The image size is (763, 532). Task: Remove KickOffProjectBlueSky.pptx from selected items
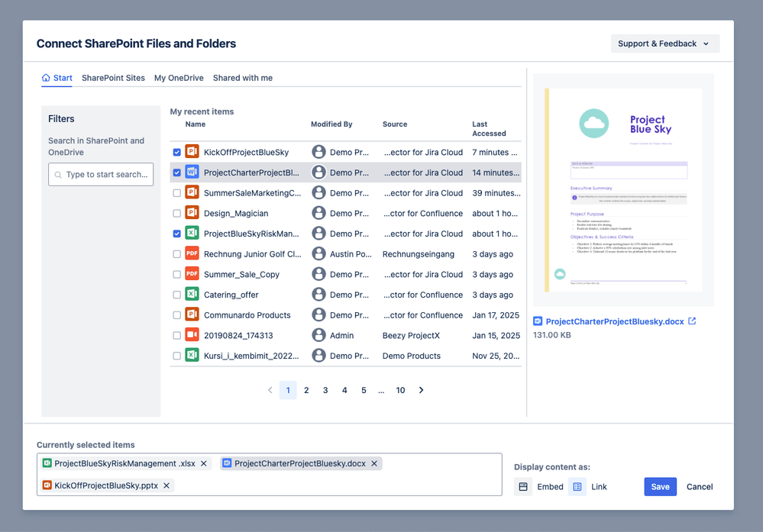point(167,485)
